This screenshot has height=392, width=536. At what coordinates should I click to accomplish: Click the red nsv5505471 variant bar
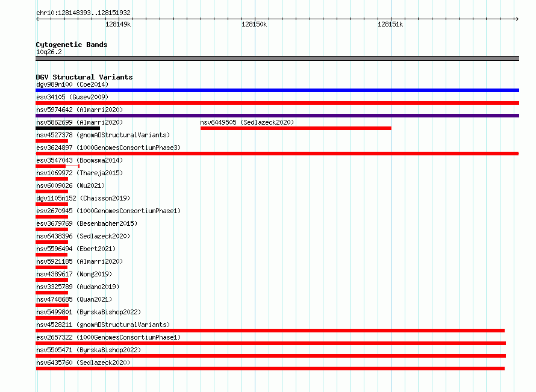[271, 356]
